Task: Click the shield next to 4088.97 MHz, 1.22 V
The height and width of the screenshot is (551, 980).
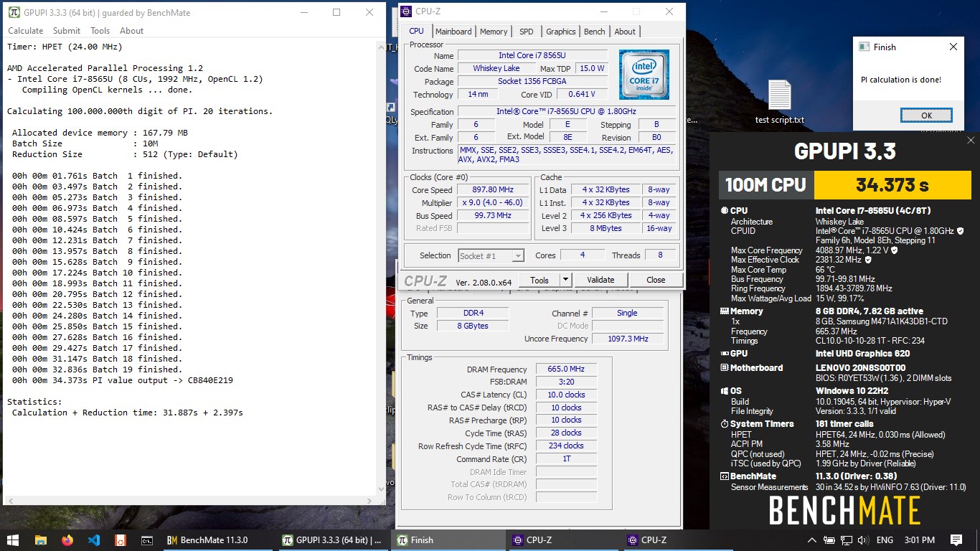Action: coord(894,250)
